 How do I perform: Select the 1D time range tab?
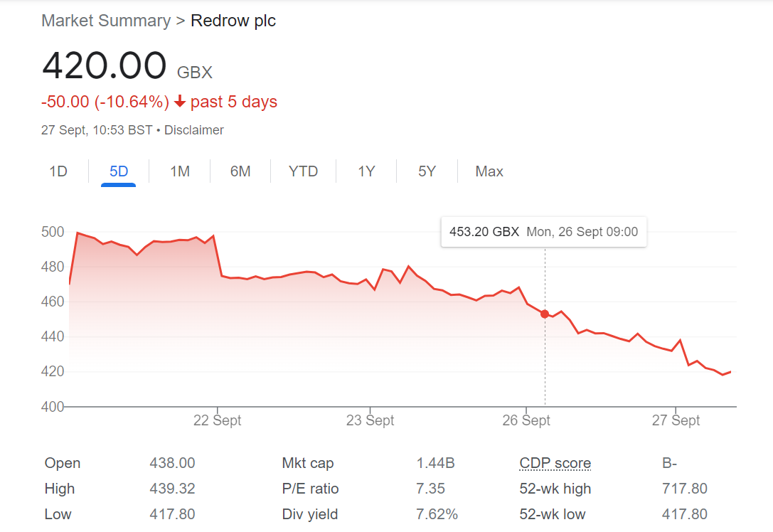pyautogui.click(x=58, y=171)
